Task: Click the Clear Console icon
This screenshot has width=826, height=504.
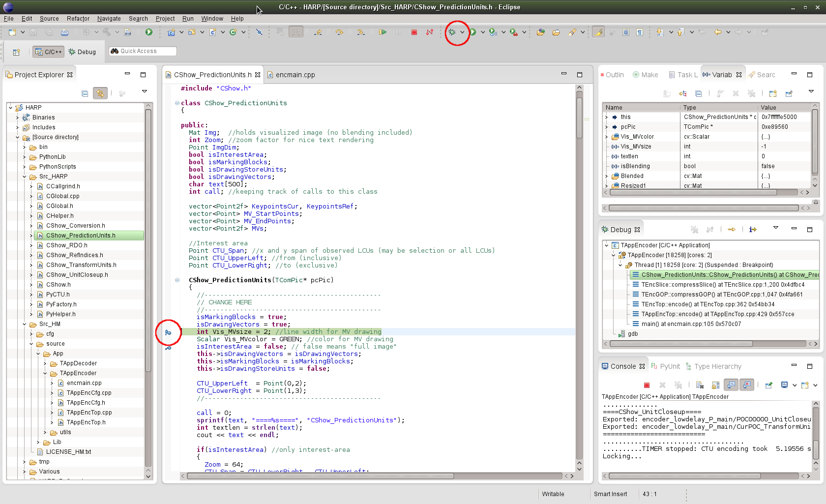Action: pos(700,385)
